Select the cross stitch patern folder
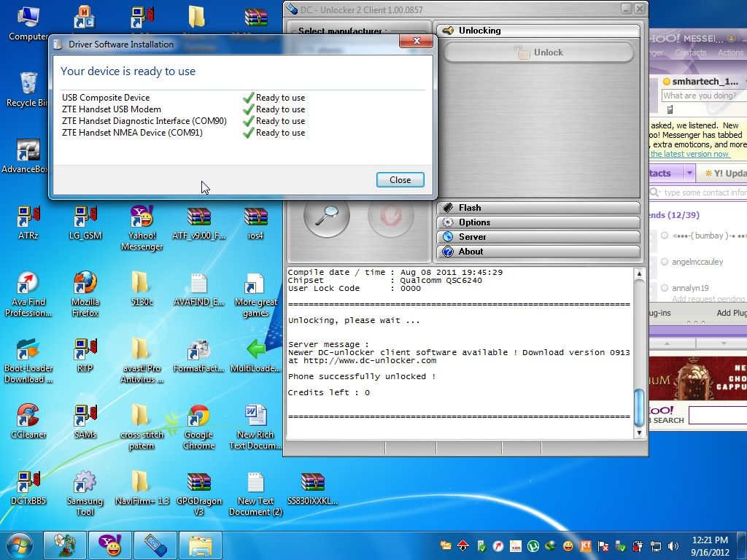The image size is (747, 560). tap(142, 427)
